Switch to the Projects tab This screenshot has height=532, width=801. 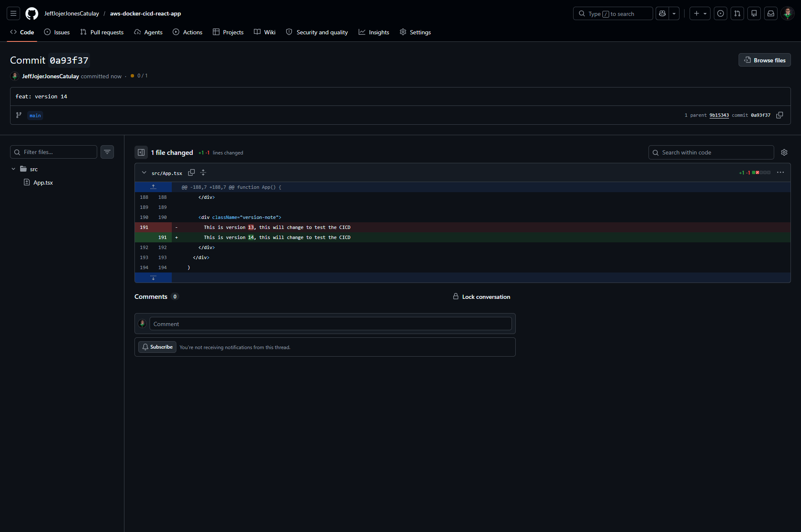tap(228, 32)
